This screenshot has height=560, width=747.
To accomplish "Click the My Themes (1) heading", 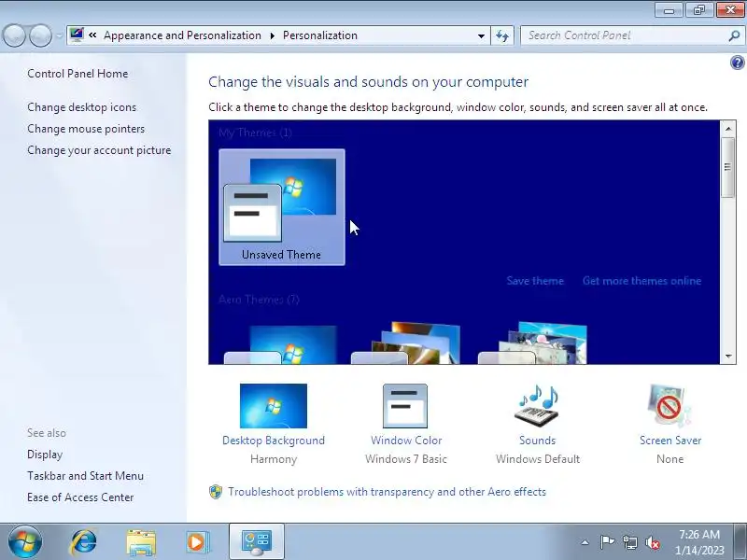I will 255,133.
